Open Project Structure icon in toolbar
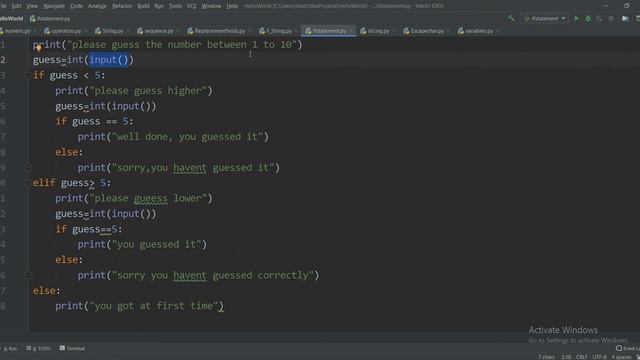640x360 pixels. [625, 18]
